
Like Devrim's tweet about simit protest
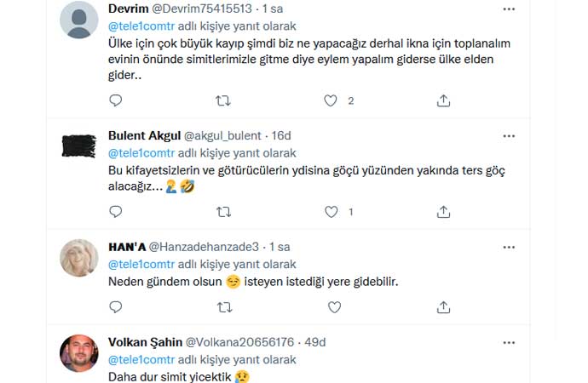pos(332,100)
